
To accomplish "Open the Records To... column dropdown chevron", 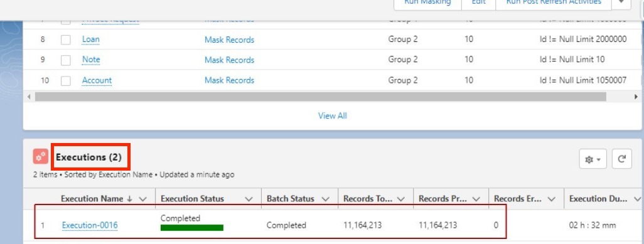I will [x=401, y=199].
